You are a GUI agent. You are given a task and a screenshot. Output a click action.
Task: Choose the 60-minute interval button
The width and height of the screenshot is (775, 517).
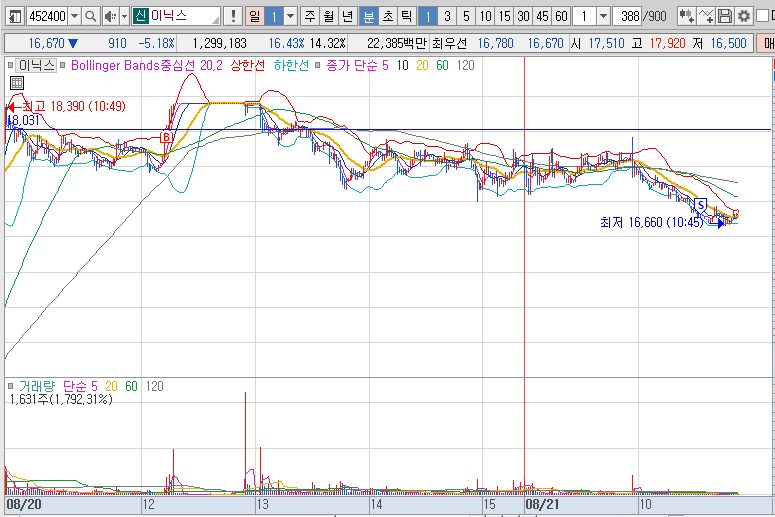coord(561,16)
